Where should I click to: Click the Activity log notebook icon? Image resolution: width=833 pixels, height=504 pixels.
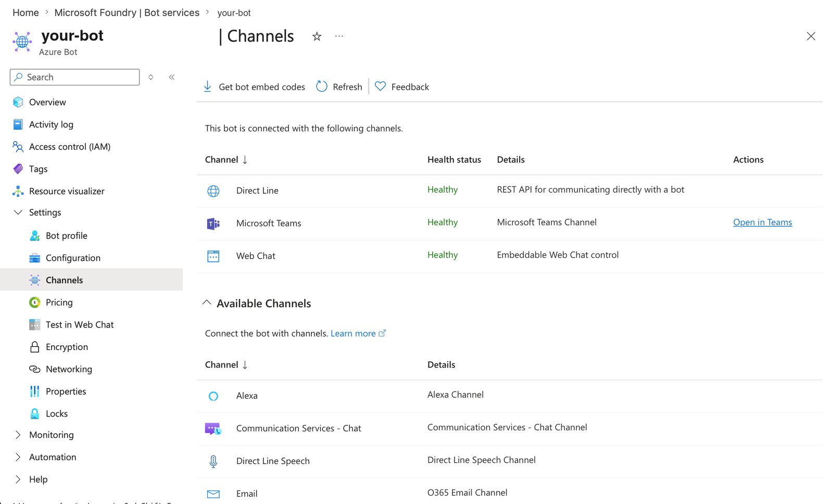18,124
